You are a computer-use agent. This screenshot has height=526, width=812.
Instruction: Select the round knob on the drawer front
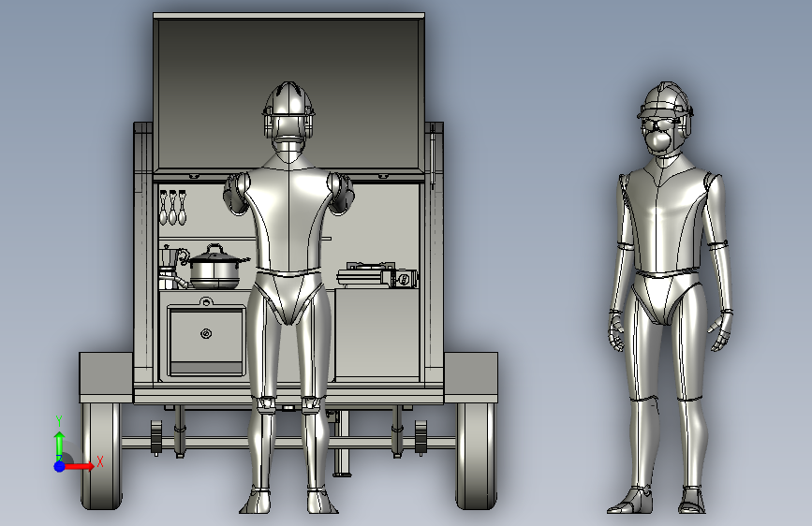[x=206, y=333]
